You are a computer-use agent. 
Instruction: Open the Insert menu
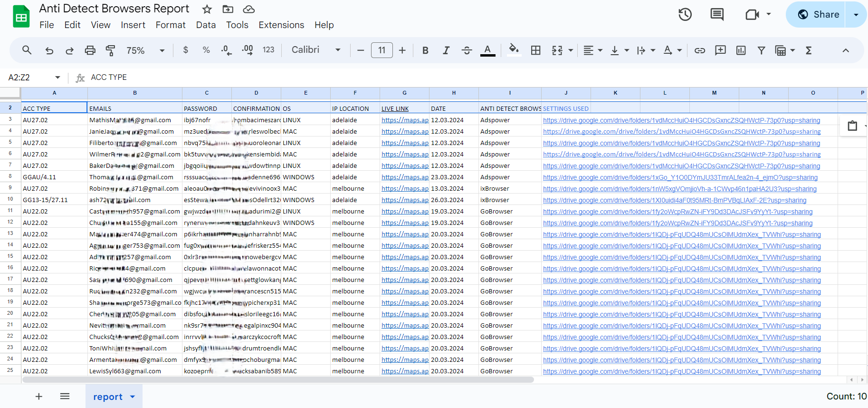click(133, 25)
